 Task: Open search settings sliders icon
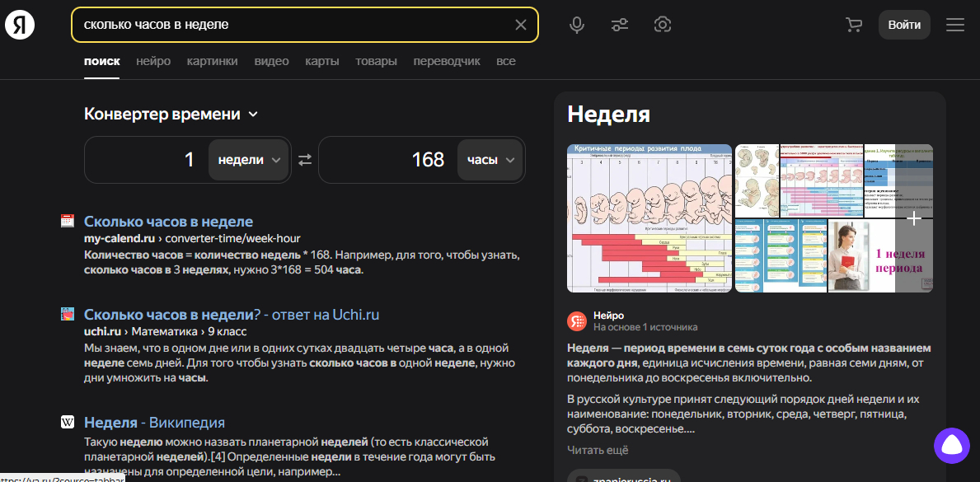620,25
